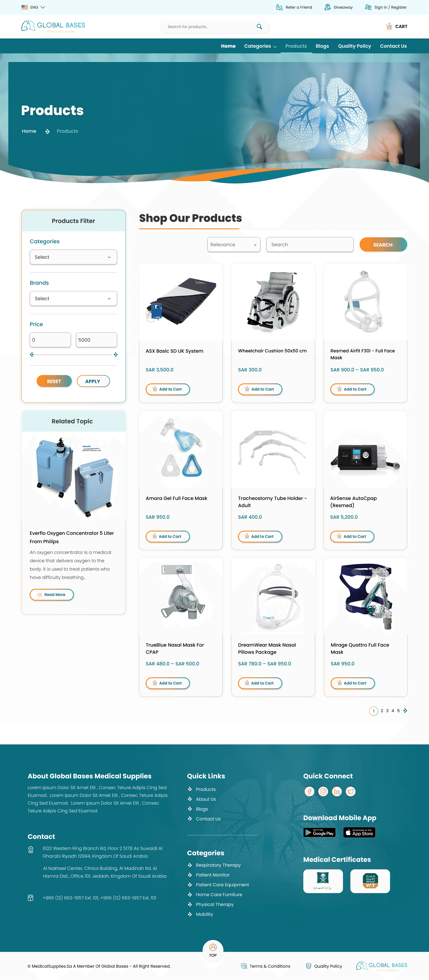Expand the Categories filter Select dropdown
The height and width of the screenshot is (980, 429).
(x=73, y=257)
